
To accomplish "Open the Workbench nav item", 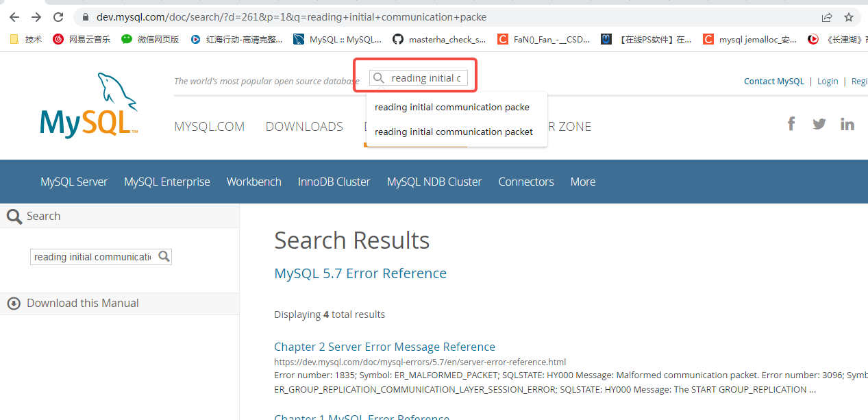I will pyautogui.click(x=254, y=182).
